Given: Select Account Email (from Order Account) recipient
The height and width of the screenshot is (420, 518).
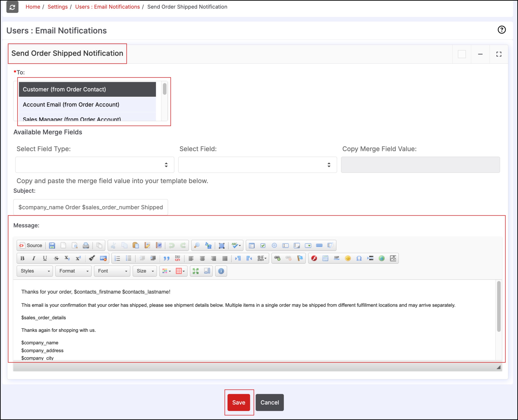Looking at the screenshot, I should [x=71, y=104].
